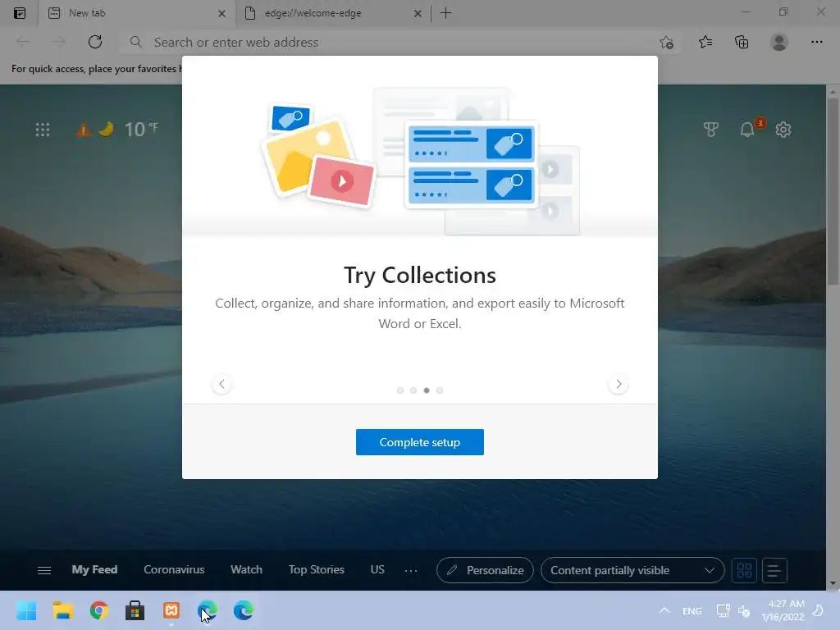
Task: Select the US feed tab
Action: (377, 569)
